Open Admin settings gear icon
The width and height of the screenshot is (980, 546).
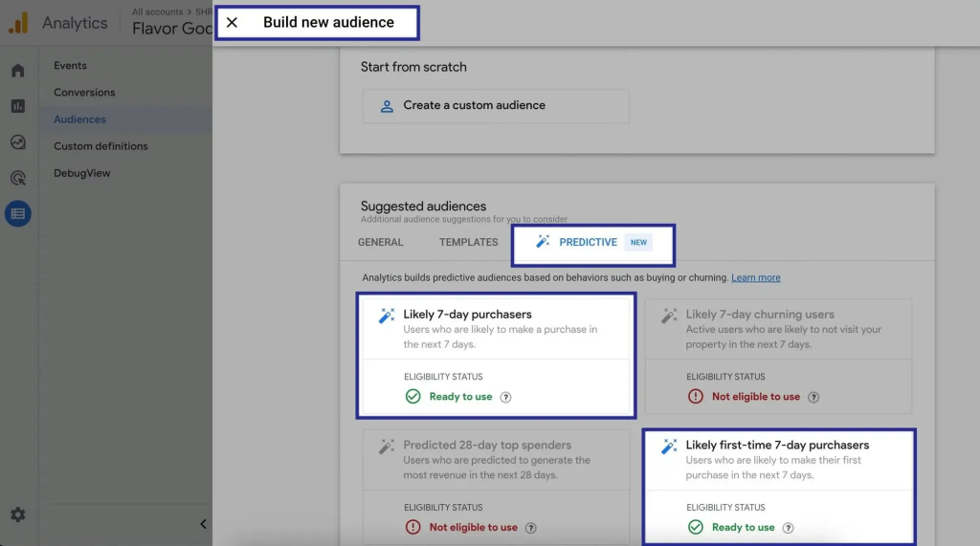17,514
